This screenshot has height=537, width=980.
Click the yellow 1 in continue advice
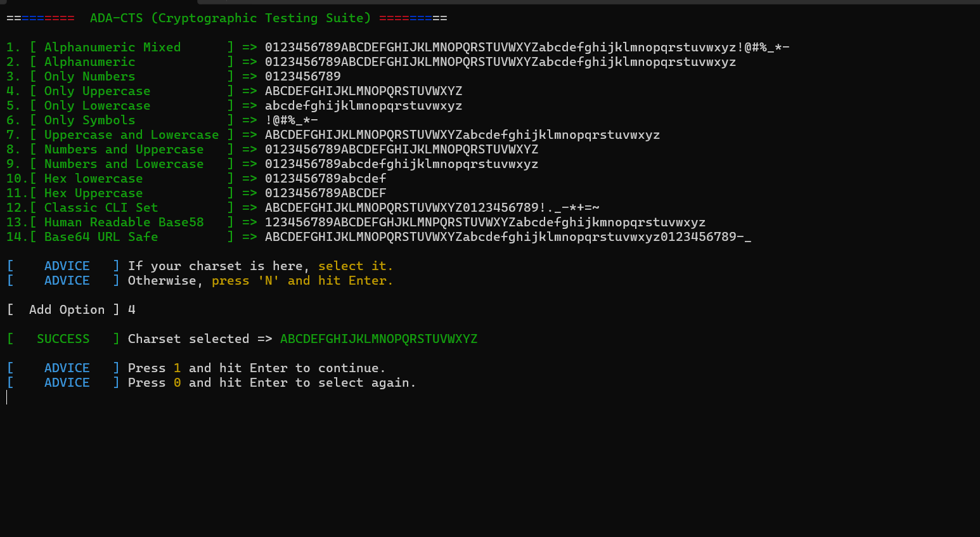177,368
